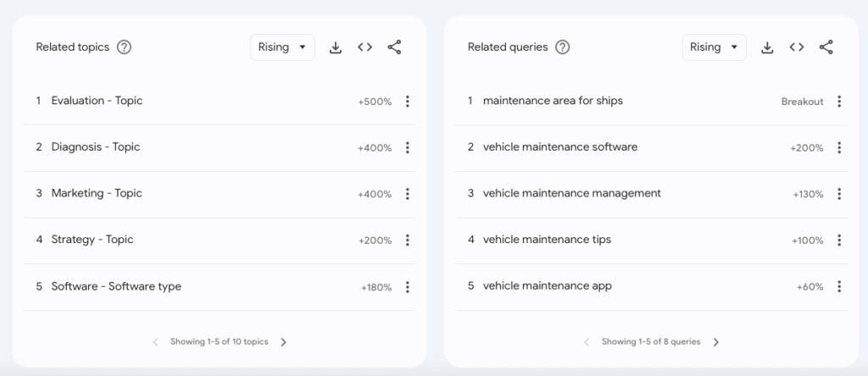The height and width of the screenshot is (376, 868).
Task: Open Rising dropdown in Related queries
Action: pyautogui.click(x=714, y=47)
